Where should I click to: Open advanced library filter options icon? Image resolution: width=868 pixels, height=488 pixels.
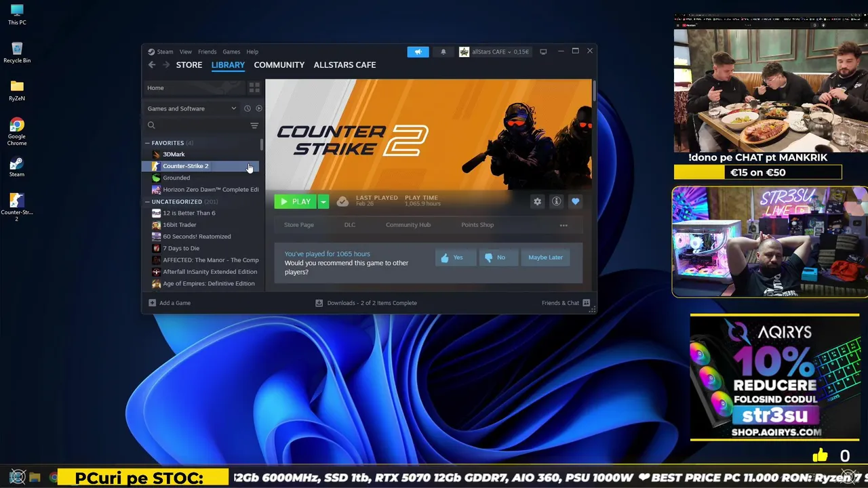click(254, 125)
